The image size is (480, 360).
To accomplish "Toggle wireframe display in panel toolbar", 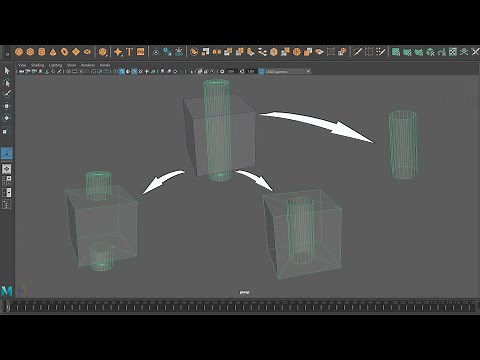I will pos(116,71).
